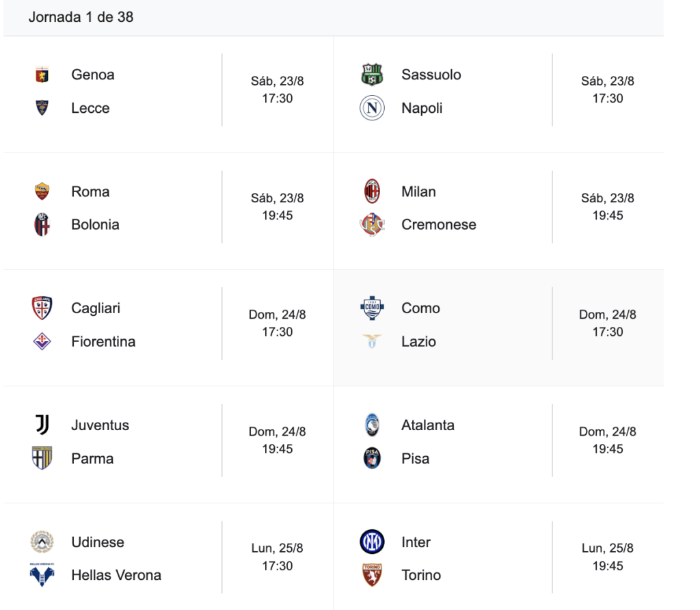The height and width of the screenshot is (610, 700).
Task: Open the Cagliari team name
Action: pyautogui.click(x=96, y=308)
